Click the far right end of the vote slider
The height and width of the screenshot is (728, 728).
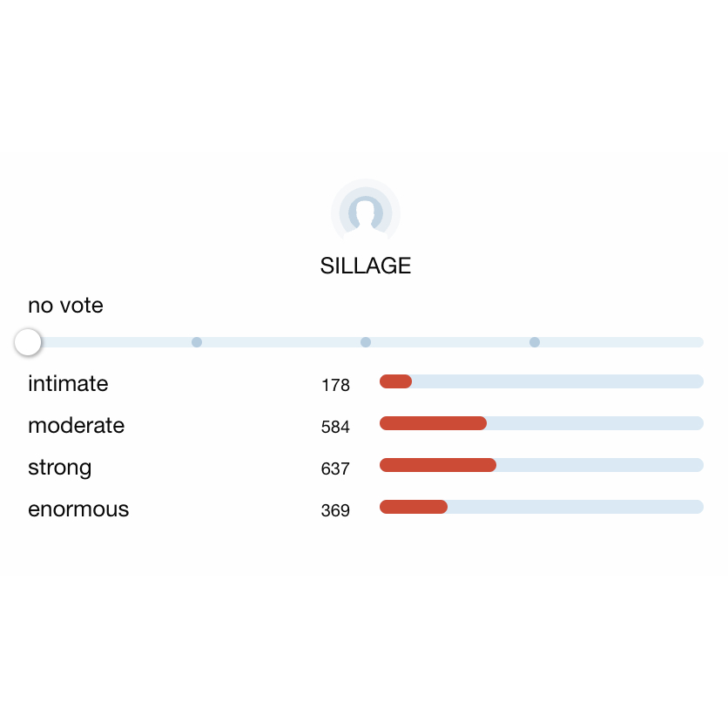pyautogui.click(x=699, y=342)
